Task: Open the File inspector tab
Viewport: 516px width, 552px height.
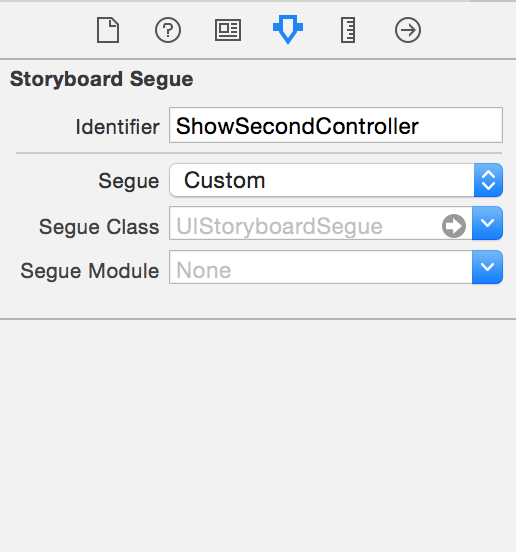Action: click(x=108, y=30)
